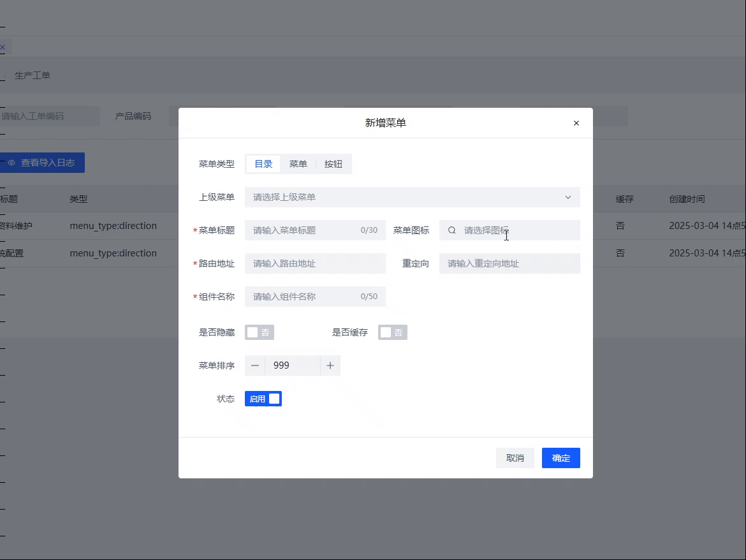The height and width of the screenshot is (560, 746).
Task: Confirm the dialog with 确定 button
Action: (x=560, y=457)
